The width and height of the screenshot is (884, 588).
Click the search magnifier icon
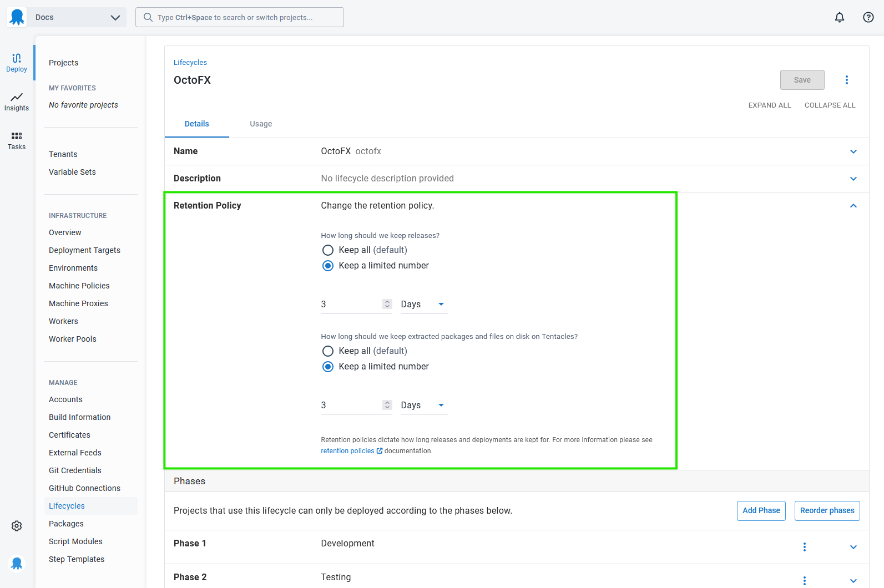148,17
